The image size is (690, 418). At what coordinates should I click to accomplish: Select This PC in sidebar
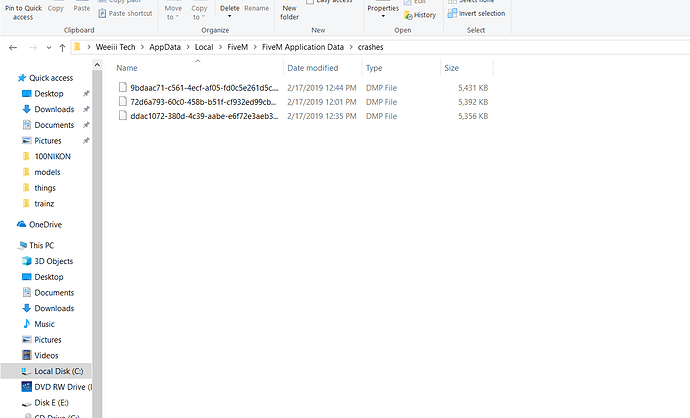(x=41, y=246)
